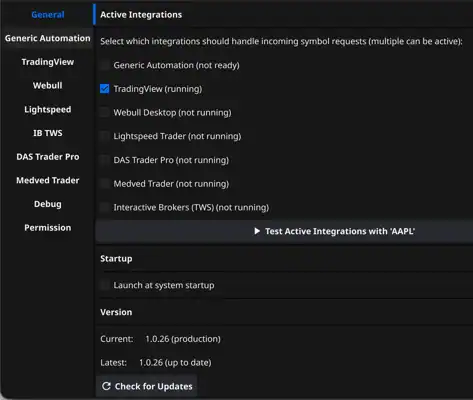This screenshot has width=473, height=400.
Task: Click the 'TradingView (running)' label
Action: click(x=158, y=89)
